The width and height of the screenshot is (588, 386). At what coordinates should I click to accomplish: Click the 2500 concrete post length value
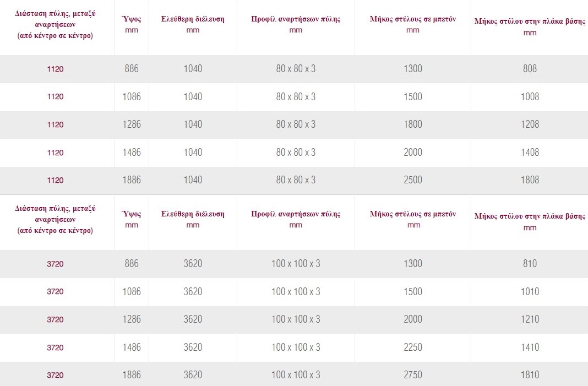coord(413,180)
